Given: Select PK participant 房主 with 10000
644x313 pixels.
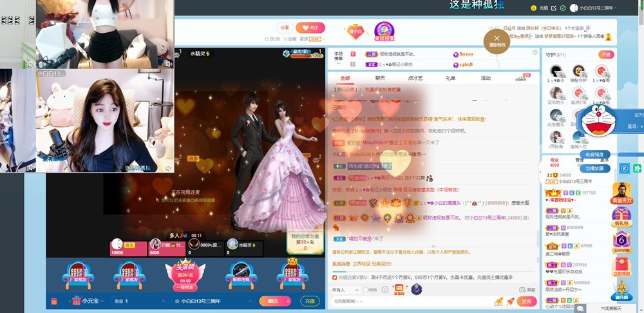Looking at the screenshot, I should (129, 248).
